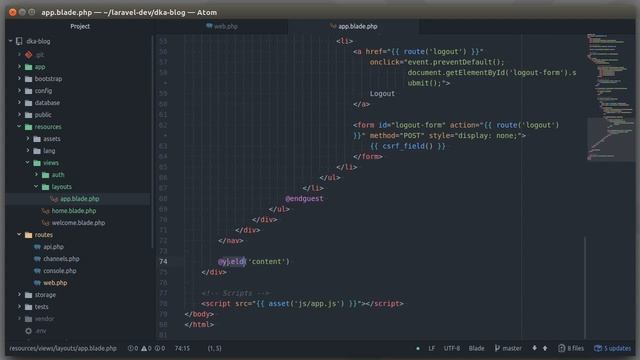Change the Blade grammar selector
This screenshot has width=640, height=360.
[x=476, y=348]
